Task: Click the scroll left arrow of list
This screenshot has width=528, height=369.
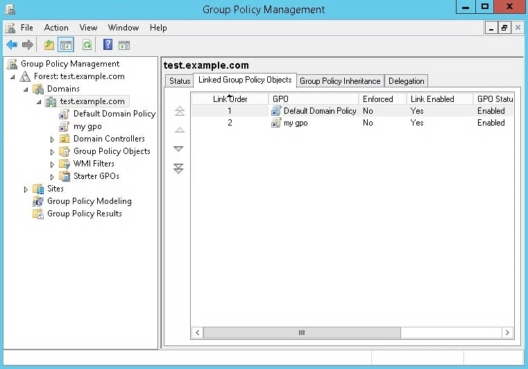Action: tap(198, 333)
